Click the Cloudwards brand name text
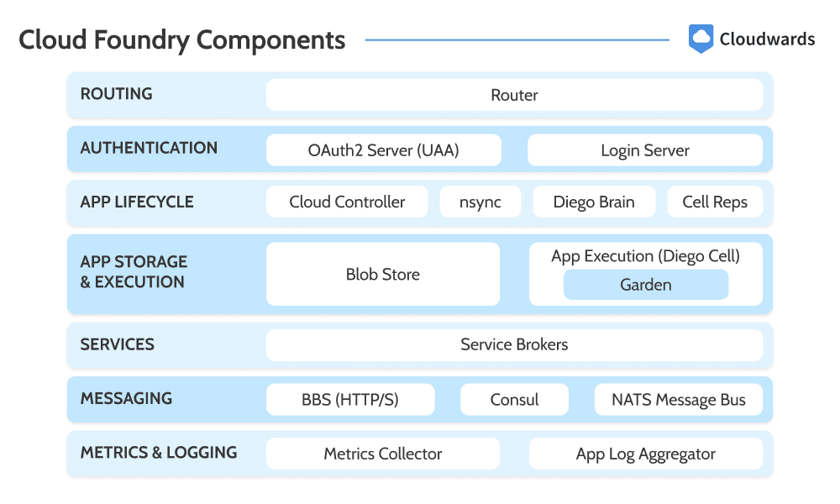Screen dimensions: 840x504 click(x=767, y=39)
